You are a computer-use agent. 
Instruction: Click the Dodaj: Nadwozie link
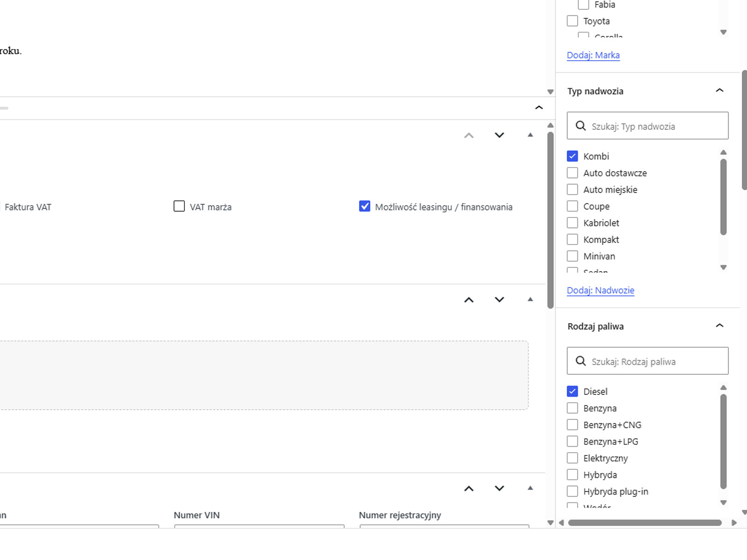coord(600,290)
